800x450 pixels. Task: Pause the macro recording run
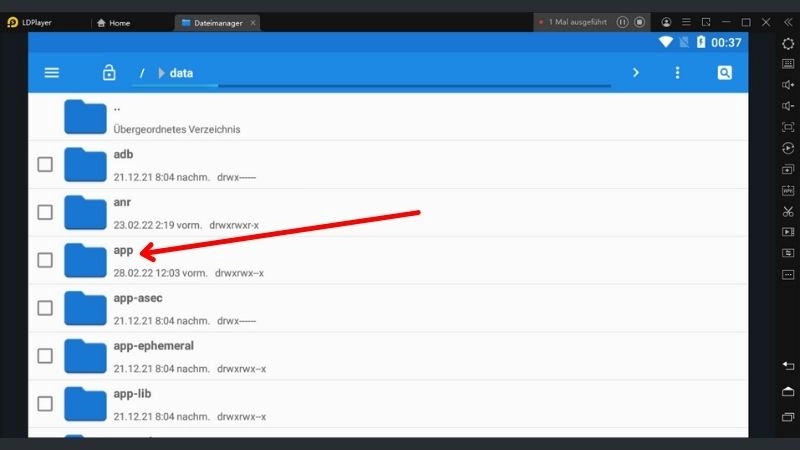click(x=622, y=22)
